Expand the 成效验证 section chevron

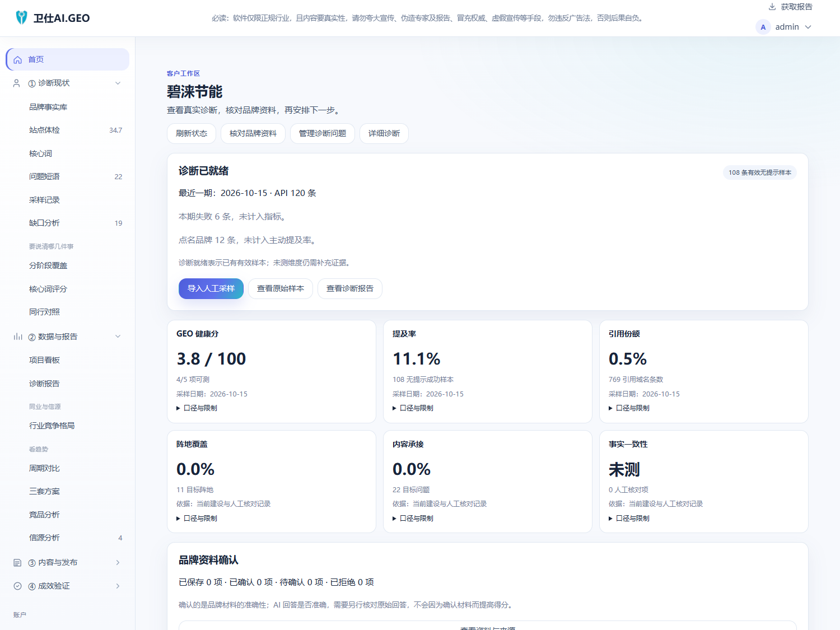point(118,586)
